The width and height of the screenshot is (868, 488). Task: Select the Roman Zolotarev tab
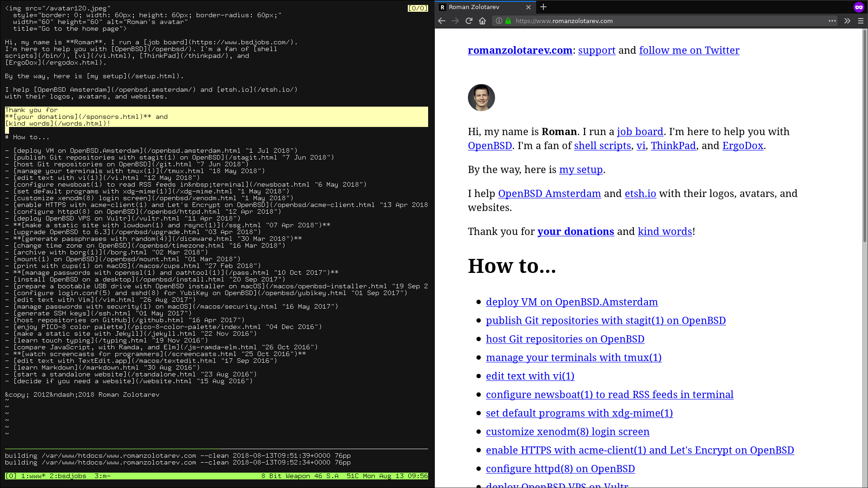(479, 7)
